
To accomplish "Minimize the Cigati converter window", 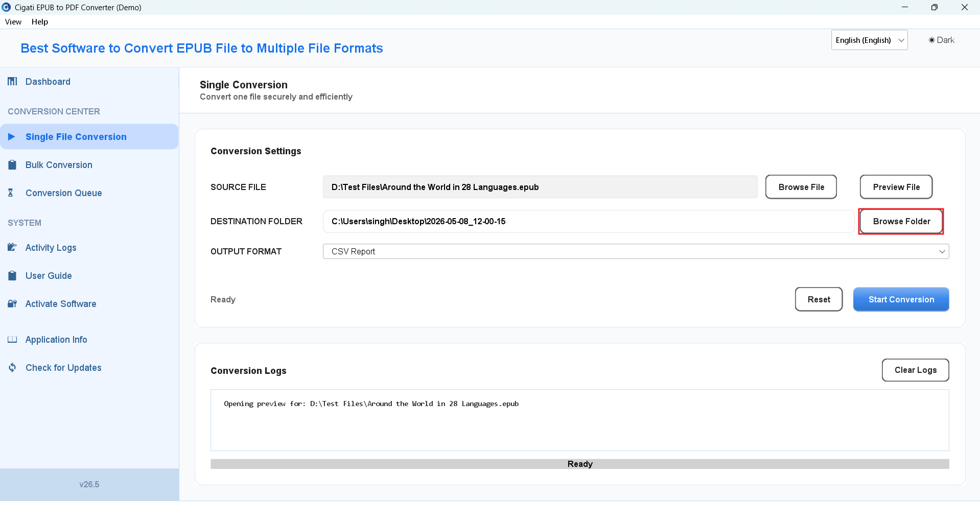I will point(904,7).
